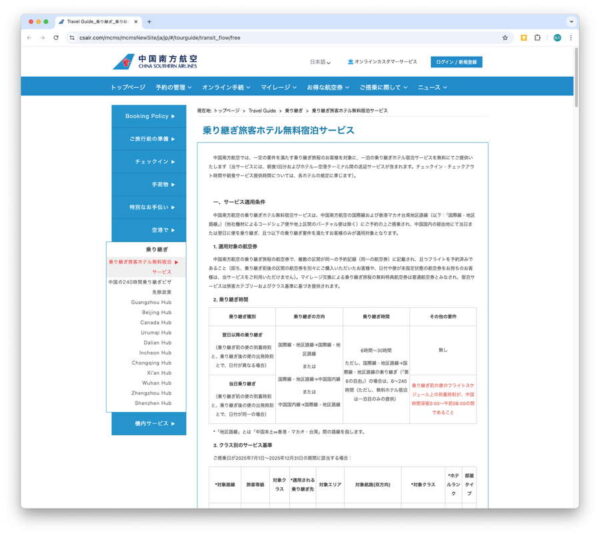Open the tab search dropdown arrow
600x536 pixels.
coord(571,22)
